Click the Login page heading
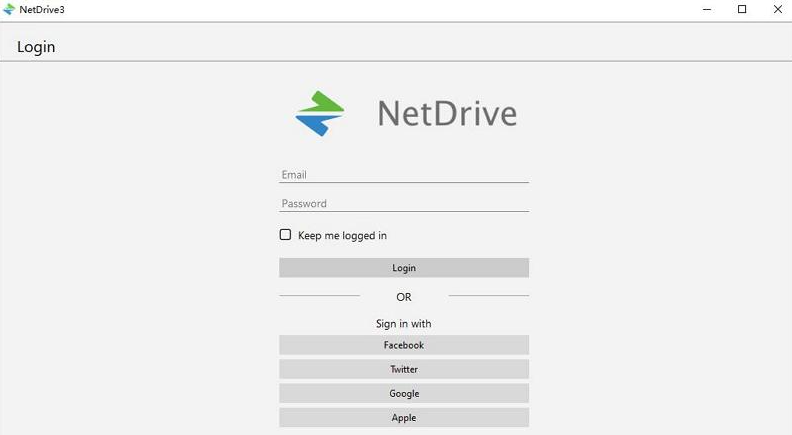This screenshot has width=792, height=435. [36, 47]
